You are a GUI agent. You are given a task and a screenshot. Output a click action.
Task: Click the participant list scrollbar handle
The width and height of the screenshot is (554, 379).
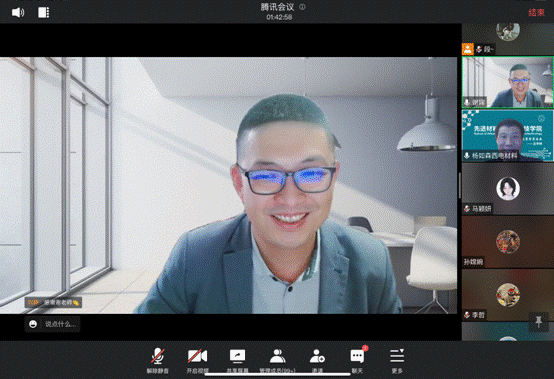click(460, 185)
